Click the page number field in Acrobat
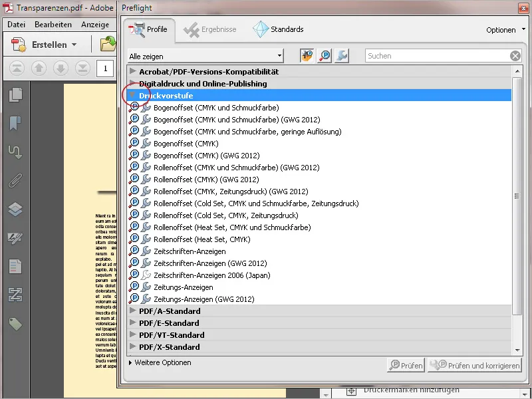This screenshot has height=399, width=532. [105, 68]
